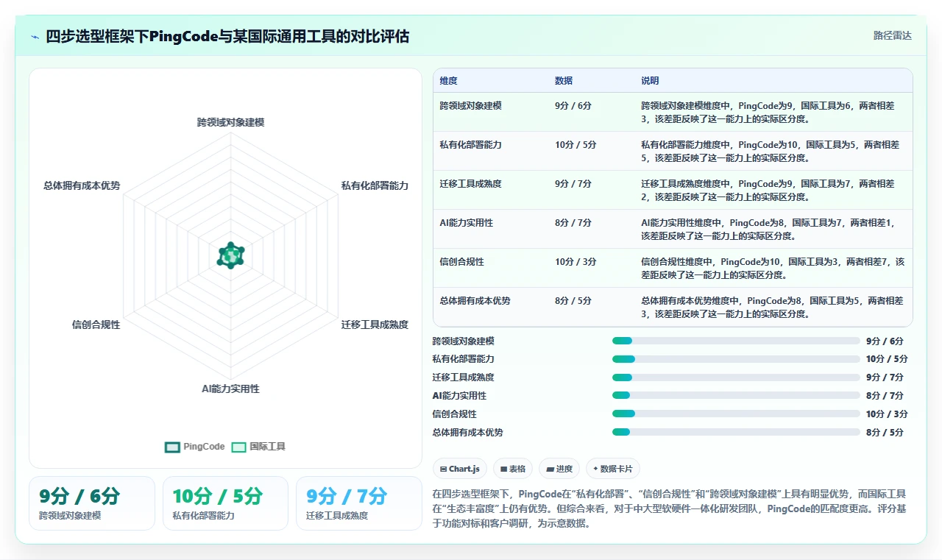Click the 私有化部署能力 progress bar
The width and height of the screenshot is (942, 560).
(736, 359)
